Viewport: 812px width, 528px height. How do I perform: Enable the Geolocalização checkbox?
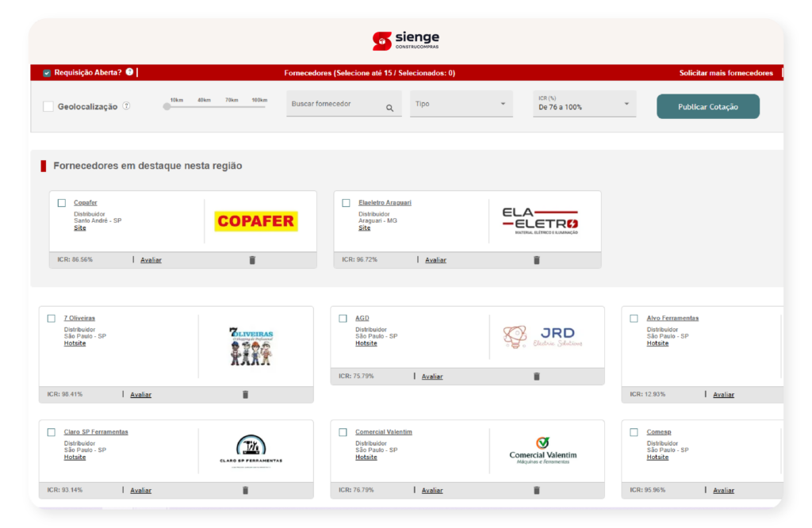pos(48,107)
